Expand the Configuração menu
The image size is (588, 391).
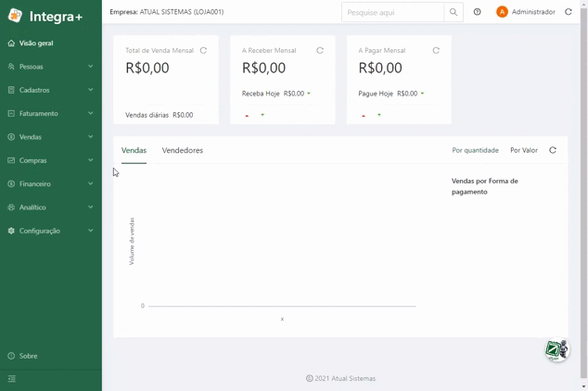(51, 231)
